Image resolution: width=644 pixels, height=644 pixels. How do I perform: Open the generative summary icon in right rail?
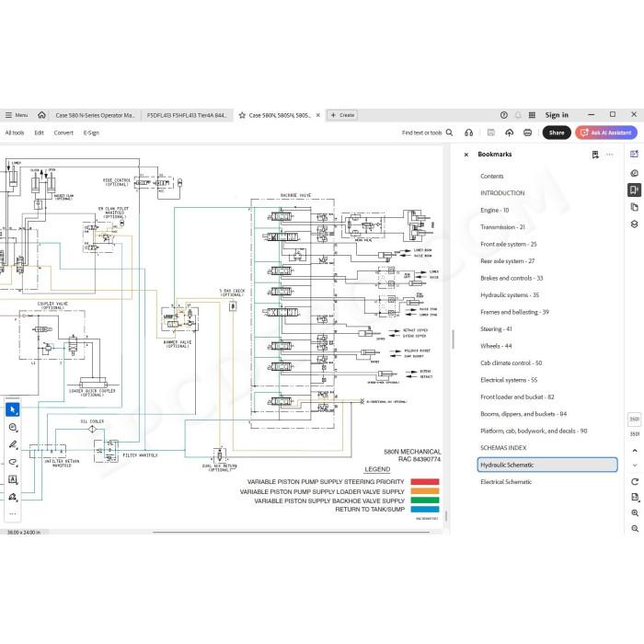point(634,173)
